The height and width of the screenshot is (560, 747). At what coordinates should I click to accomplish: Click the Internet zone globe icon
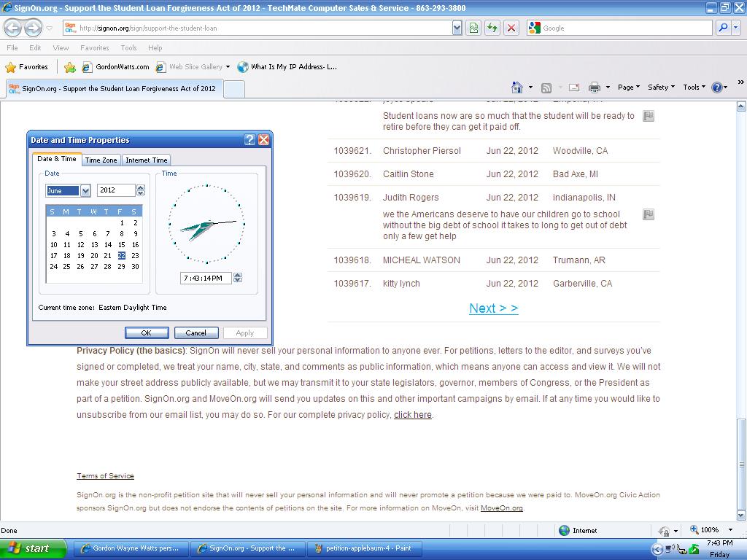click(x=564, y=530)
